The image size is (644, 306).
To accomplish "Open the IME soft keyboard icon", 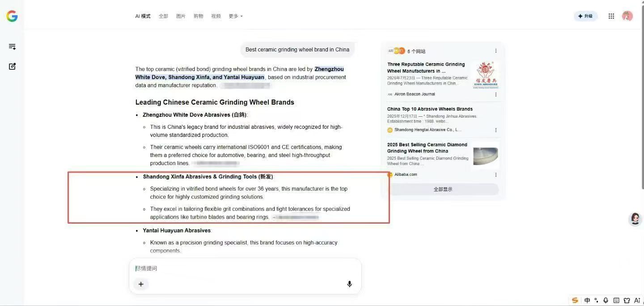I will (x=616, y=300).
